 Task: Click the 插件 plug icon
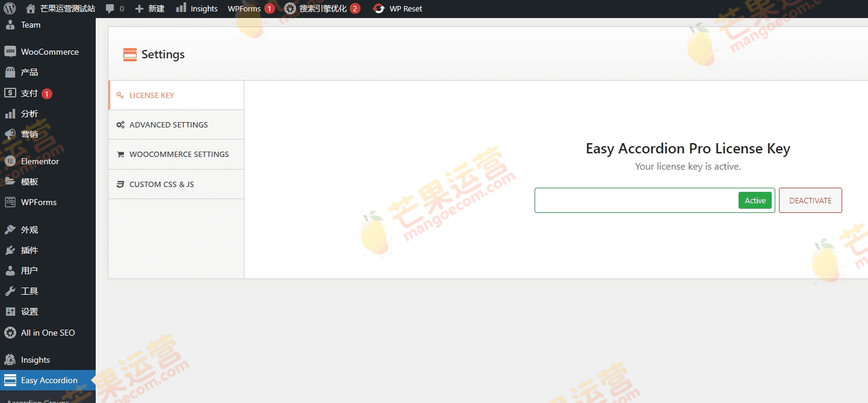coord(10,250)
